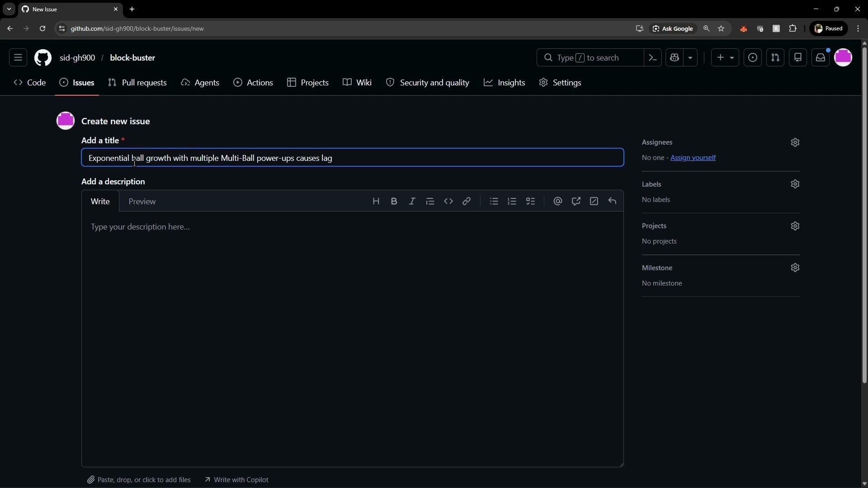Open the Agents tab

[x=200, y=83]
